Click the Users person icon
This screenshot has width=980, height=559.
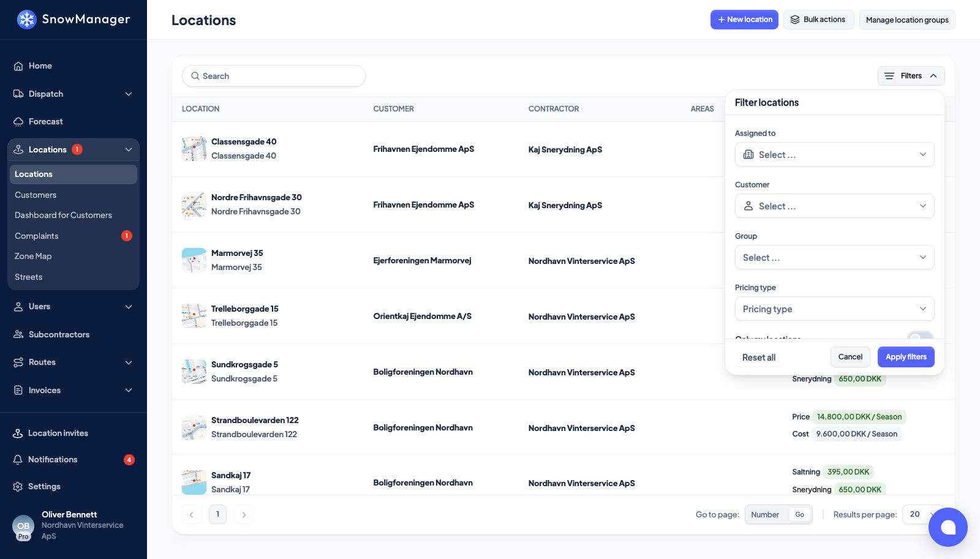click(18, 306)
